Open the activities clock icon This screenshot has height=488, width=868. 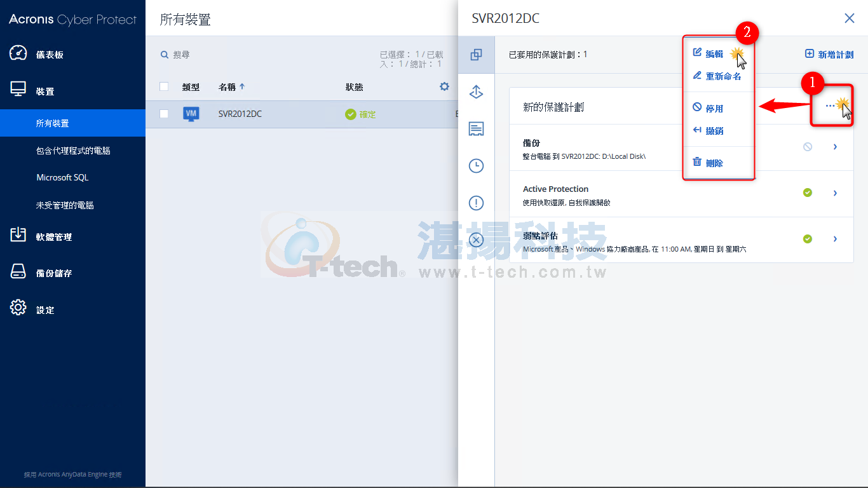(476, 166)
